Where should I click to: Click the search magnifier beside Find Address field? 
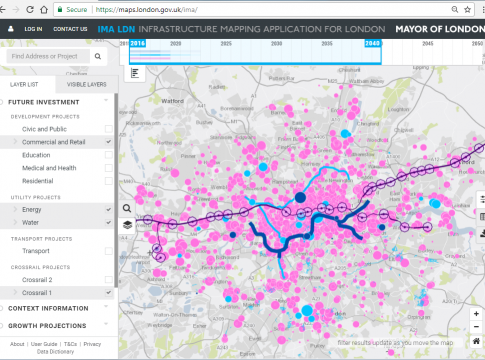click(98, 56)
